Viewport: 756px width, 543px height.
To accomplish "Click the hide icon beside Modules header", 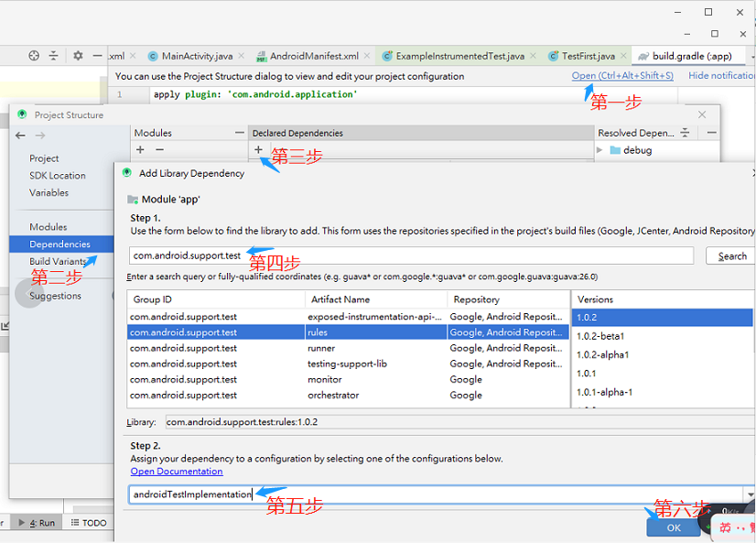I will pos(239,132).
